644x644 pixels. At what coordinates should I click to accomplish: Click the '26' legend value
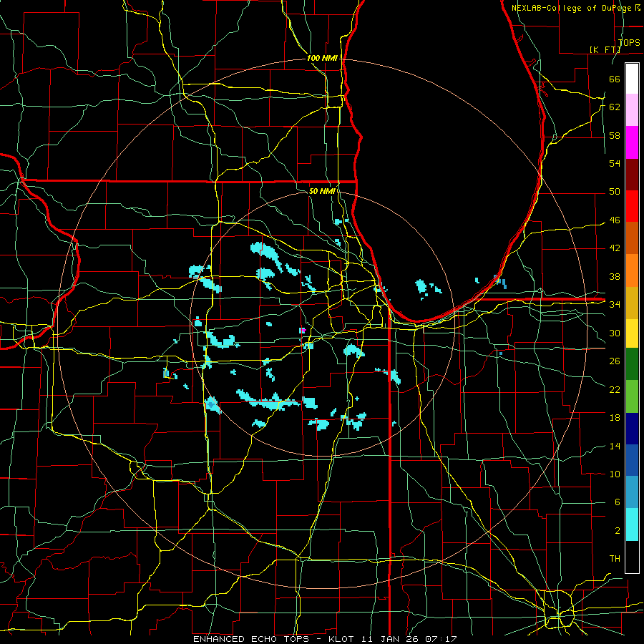[x=615, y=361]
